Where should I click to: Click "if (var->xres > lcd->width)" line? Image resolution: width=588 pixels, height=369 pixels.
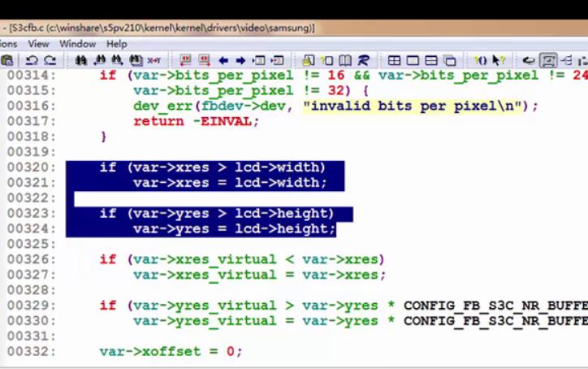coord(212,167)
